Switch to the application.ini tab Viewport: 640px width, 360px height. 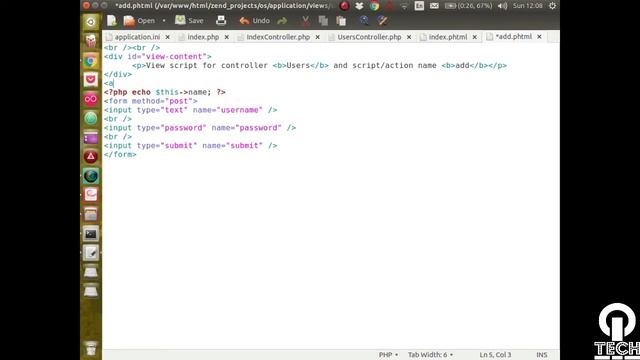point(137,37)
